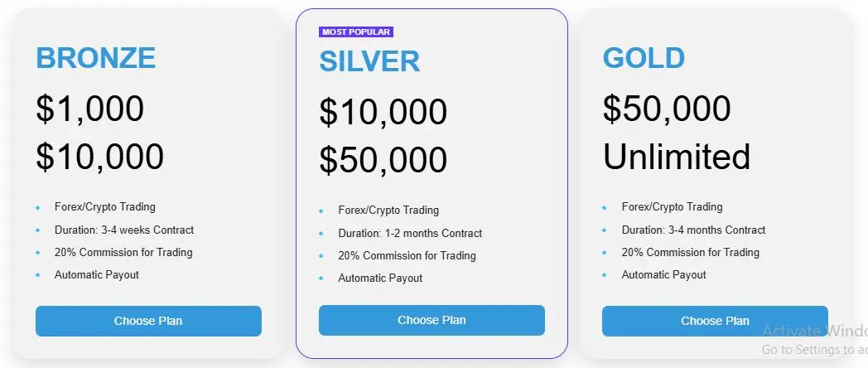Click Silver maximum price $50,000

click(383, 160)
